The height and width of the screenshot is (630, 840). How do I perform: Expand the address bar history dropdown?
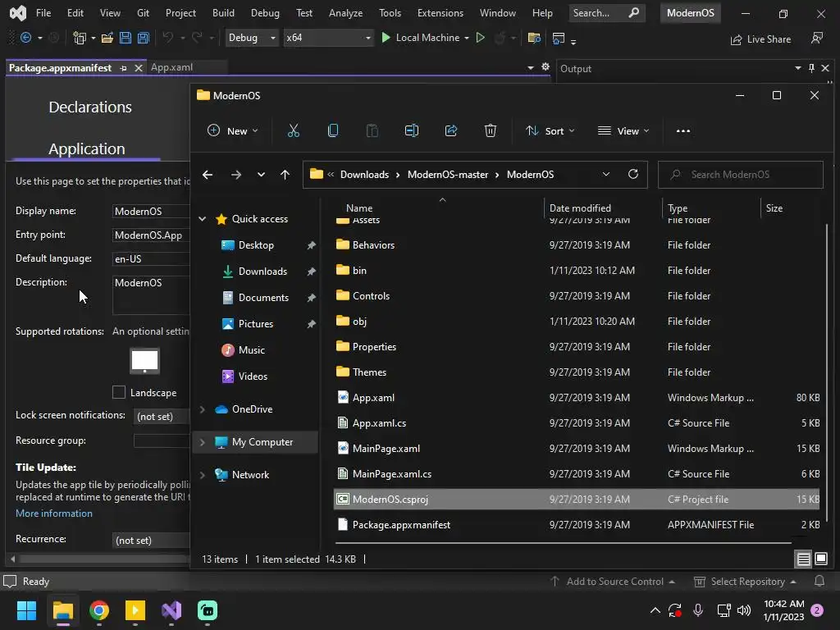pyautogui.click(x=606, y=174)
